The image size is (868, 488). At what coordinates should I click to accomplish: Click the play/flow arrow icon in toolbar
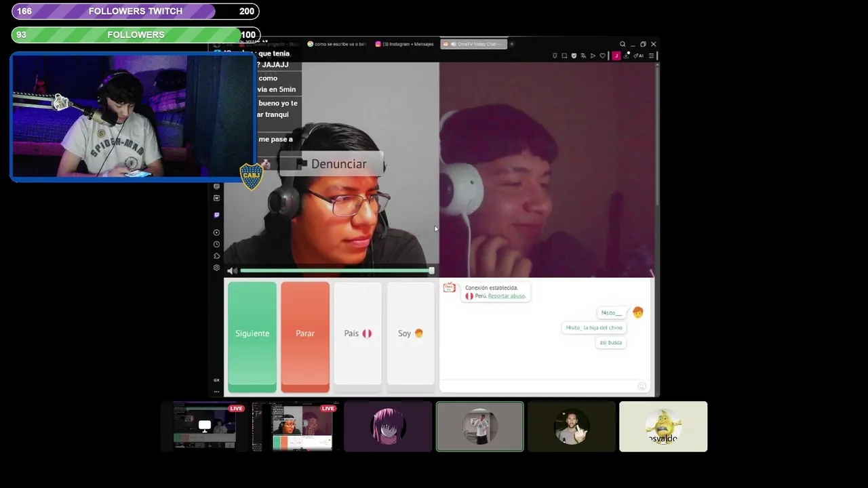coord(593,56)
